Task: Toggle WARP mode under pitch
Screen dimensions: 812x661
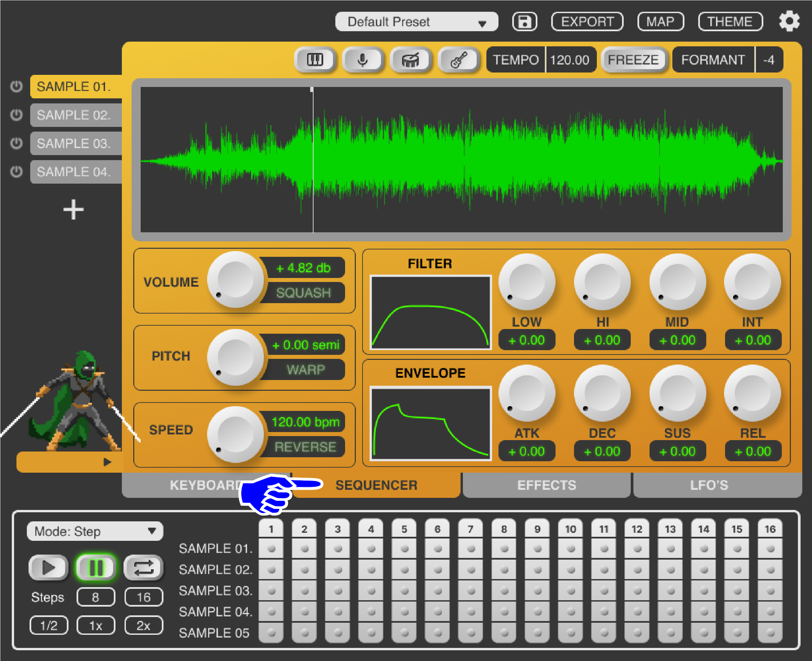Action: (x=304, y=369)
